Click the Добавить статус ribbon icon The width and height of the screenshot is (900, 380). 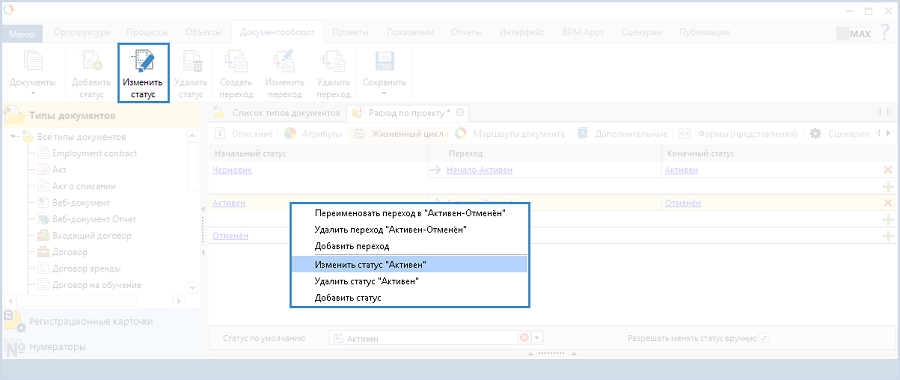click(91, 62)
